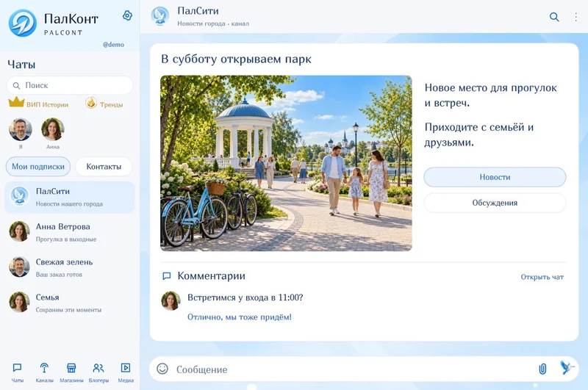Click comment Встретимся у входа в 11:00?
The width and height of the screenshot is (588, 390).
click(245, 297)
